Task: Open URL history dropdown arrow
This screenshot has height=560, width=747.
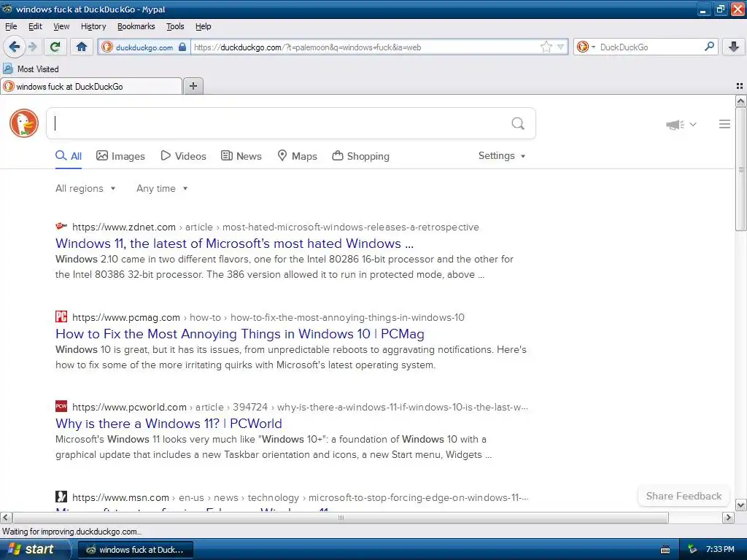Action: click(x=561, y=47)
